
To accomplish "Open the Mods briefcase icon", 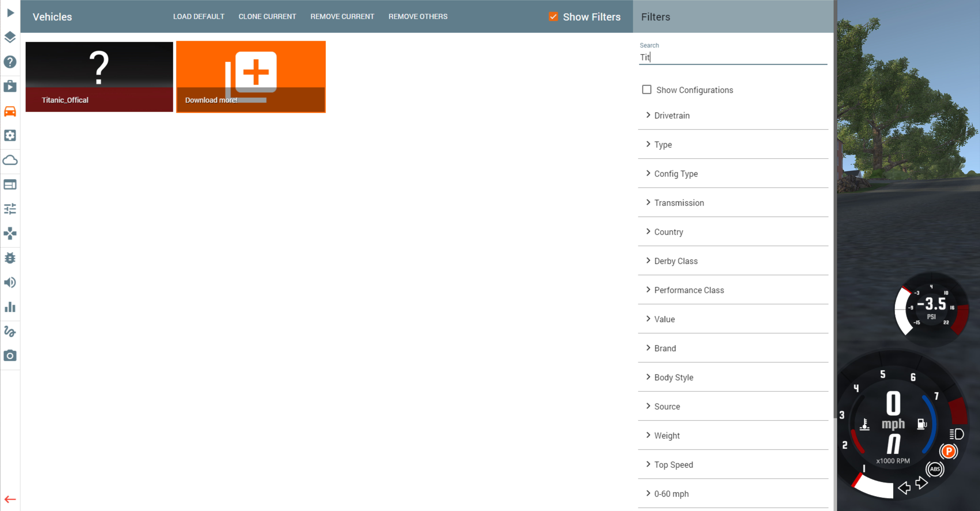I will [10, 86].
